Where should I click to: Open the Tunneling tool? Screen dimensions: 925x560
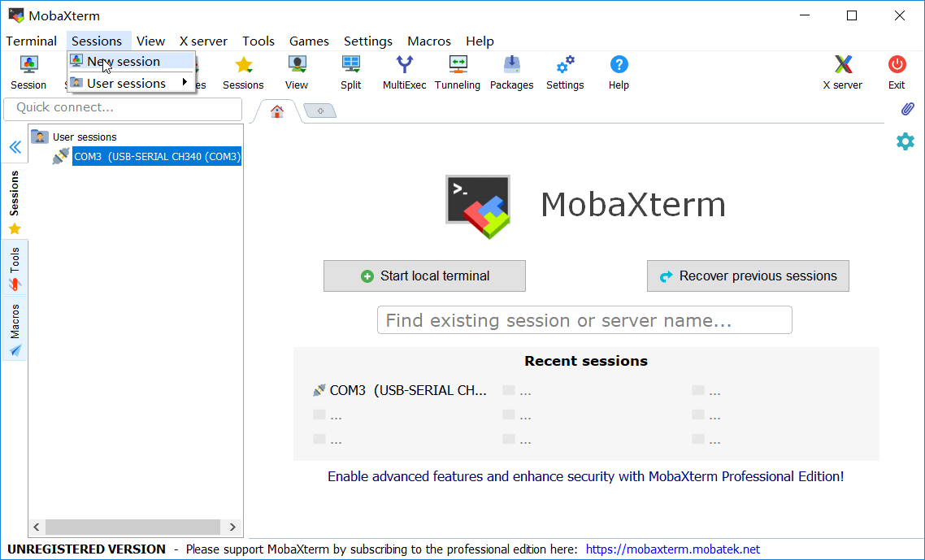pyautogui.click(x=457, y=72)
